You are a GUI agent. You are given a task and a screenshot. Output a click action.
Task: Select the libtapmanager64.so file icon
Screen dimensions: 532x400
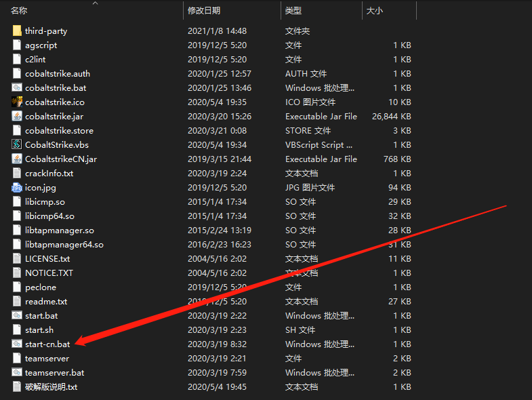(x=17, y=245)
